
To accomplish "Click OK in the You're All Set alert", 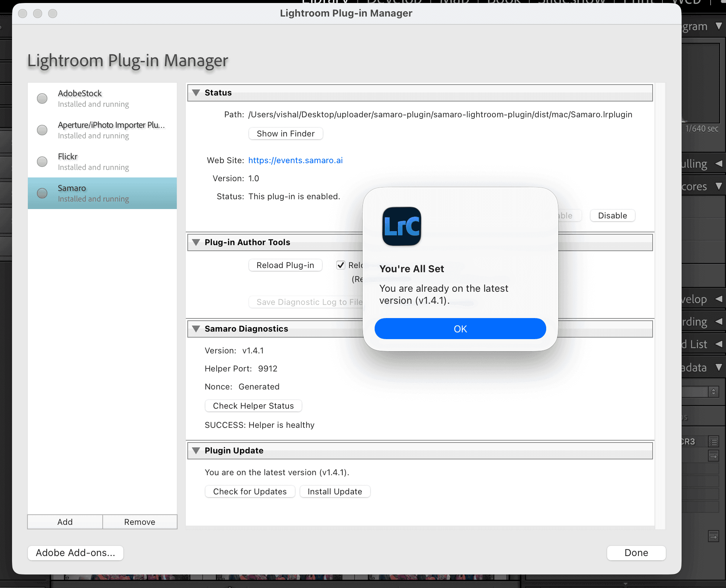I will (460, 329).
